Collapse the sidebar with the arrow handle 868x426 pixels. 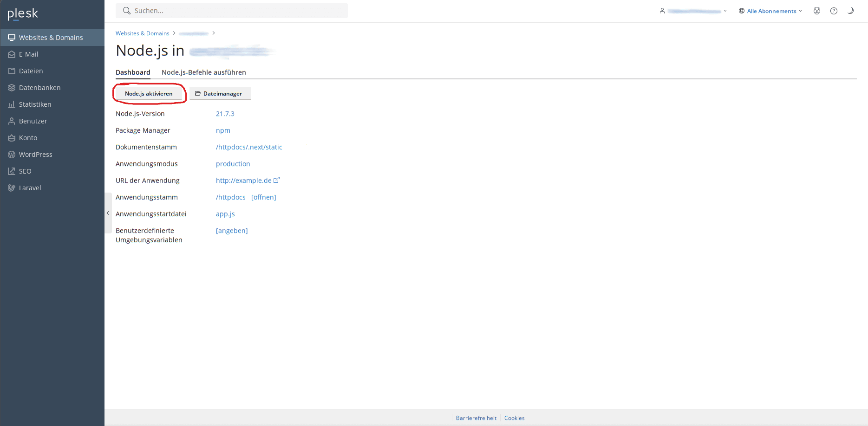click(108, 213)
